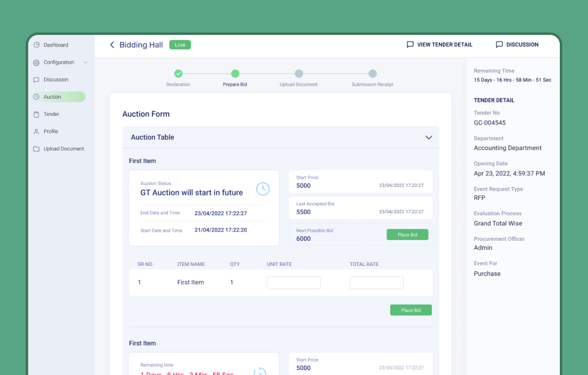588x375 pixels.
Task: Open the Configuration menu item
Action: click(59, 63)
